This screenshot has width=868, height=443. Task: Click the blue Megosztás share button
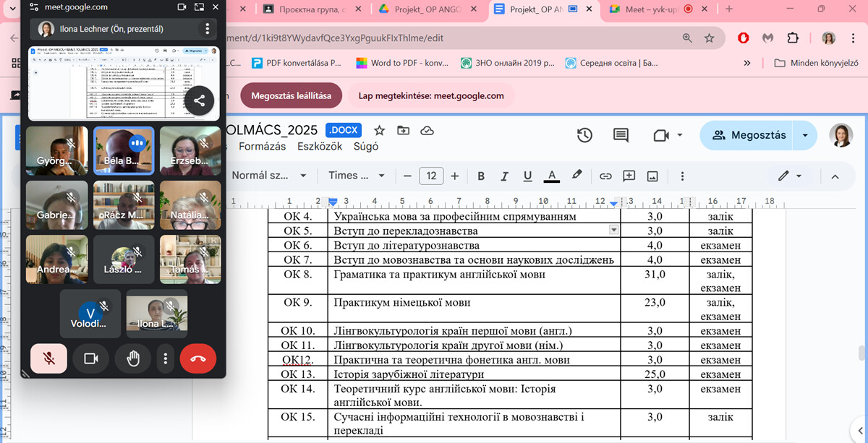[748, 135]
